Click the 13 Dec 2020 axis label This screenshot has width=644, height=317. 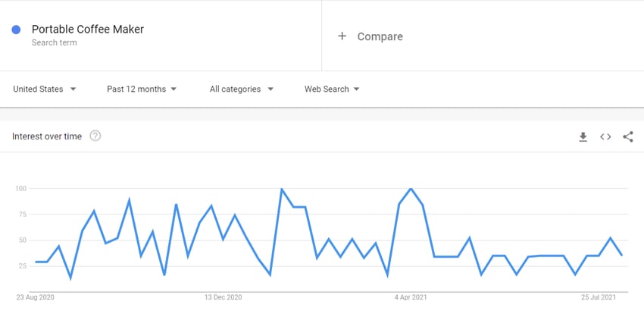pyautogui.click(x=223, y=297)
